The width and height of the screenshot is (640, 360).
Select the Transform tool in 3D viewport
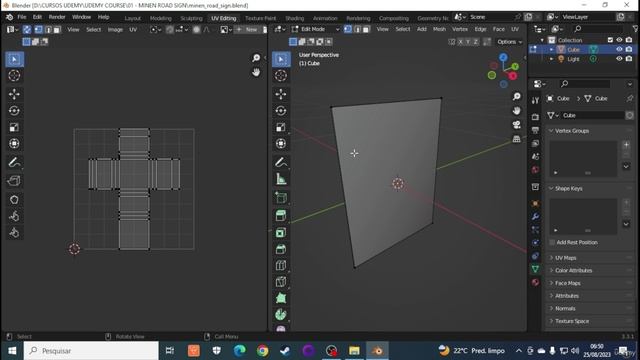tap(281, 143)
